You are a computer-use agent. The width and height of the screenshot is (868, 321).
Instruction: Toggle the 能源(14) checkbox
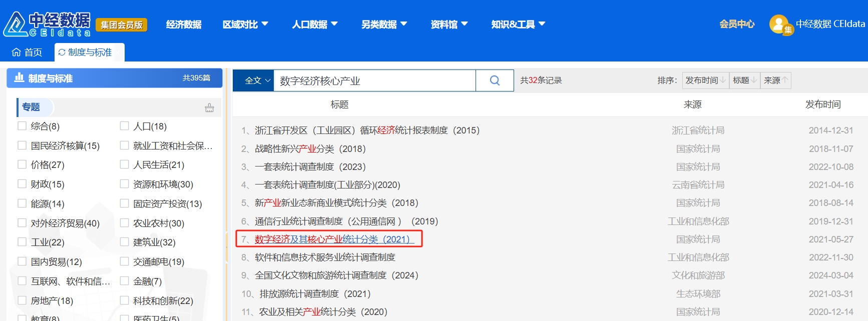tap(22, 203)
